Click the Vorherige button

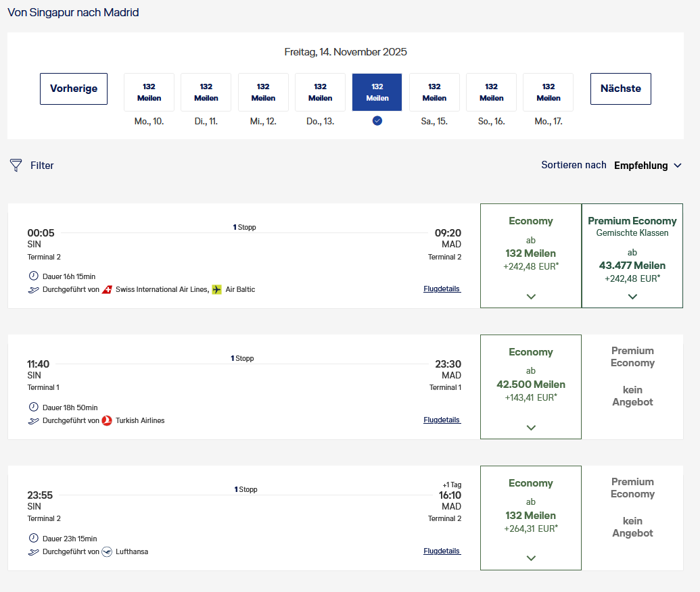tap(74, 89)
